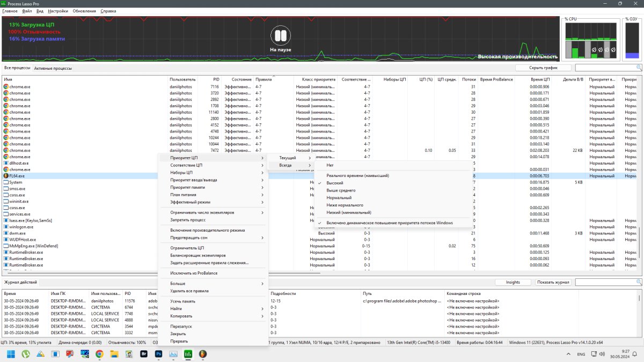Image resolution: width=644 pixels, height=362 pixels.
Task: Expand the 'Наборы ЦП' submenu
Action: (214, 173)
